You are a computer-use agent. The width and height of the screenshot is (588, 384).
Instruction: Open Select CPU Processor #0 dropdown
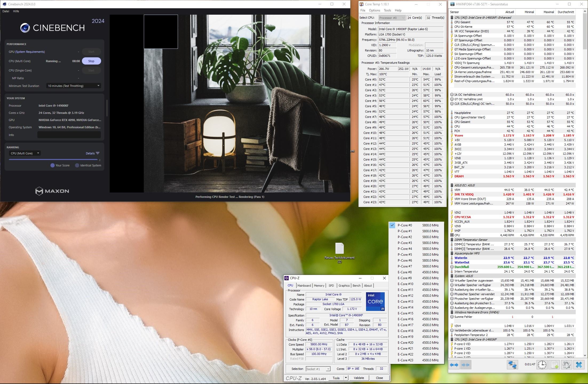pyautogui.click(x=392, y=18)
